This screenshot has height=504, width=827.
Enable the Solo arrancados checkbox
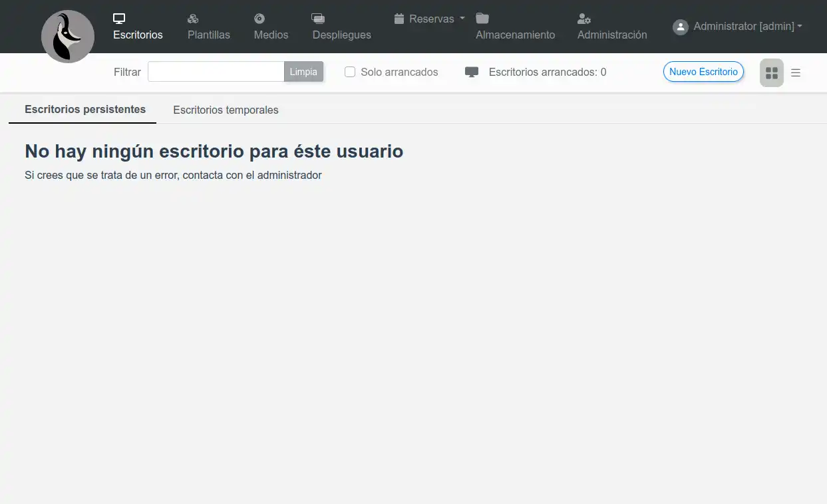click(x=350, y=72)
